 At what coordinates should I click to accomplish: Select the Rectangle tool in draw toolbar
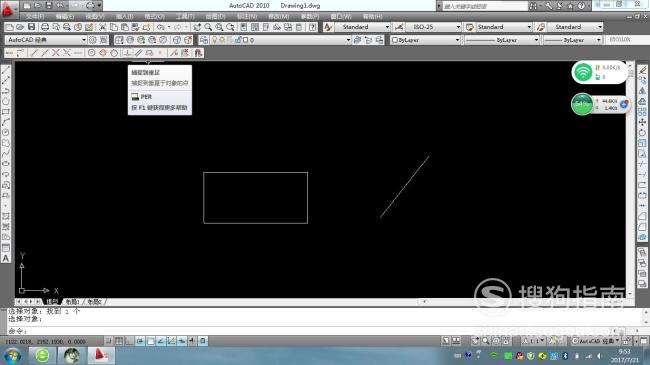pyautogui.click(x=6, y=112)
